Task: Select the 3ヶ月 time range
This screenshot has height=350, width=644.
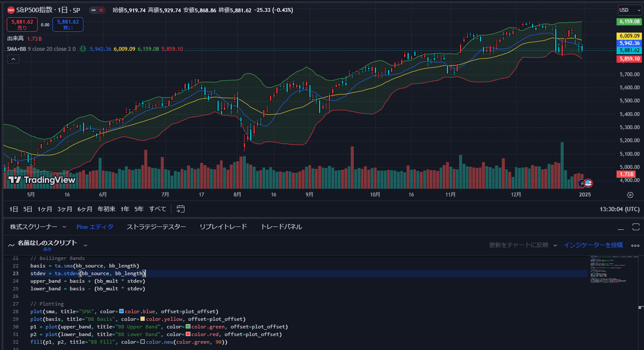Action: tap(65, 209)
